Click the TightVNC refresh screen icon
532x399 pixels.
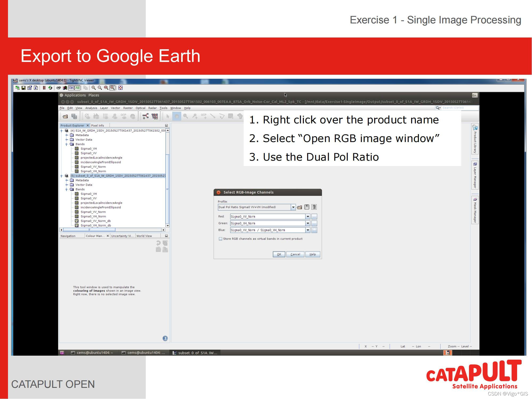click(x=50, y=88)
